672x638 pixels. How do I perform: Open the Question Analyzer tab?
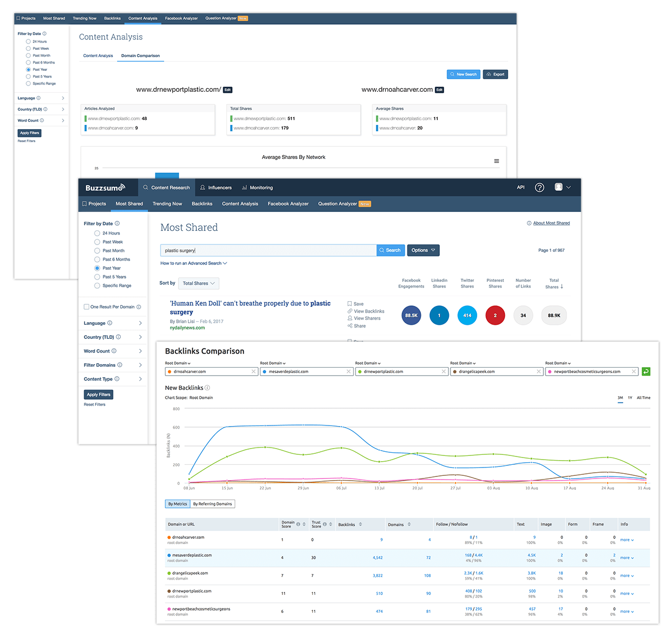point(344,204)
